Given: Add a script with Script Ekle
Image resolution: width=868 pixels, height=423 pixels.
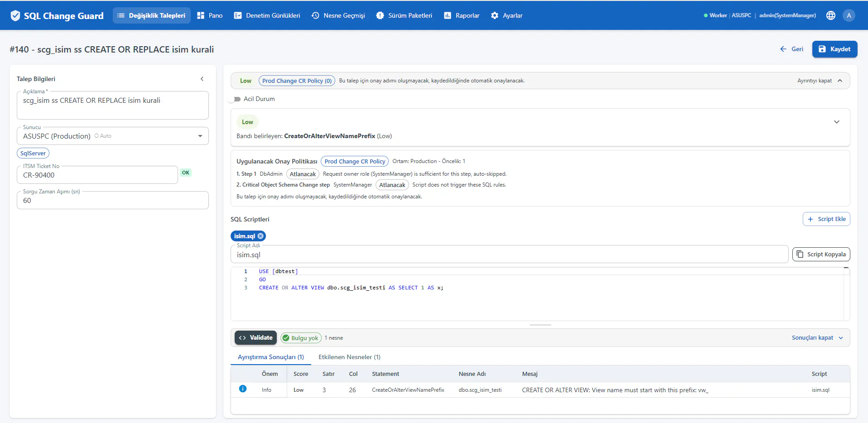Looking at the screenshot, I should click(x=826, y=219).
